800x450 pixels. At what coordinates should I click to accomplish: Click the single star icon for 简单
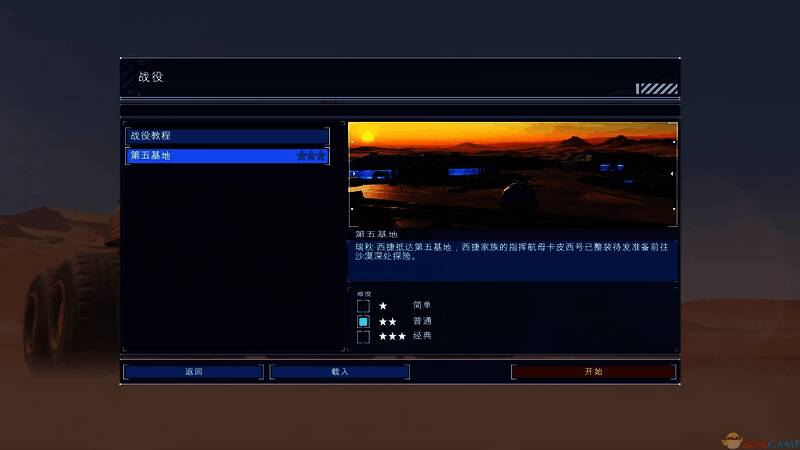pyautogui.click(x=383, y=306)
